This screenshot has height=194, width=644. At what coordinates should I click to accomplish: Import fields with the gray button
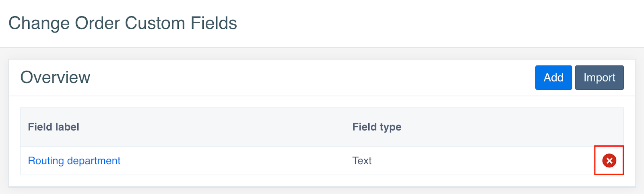click(x=599, y=78)
